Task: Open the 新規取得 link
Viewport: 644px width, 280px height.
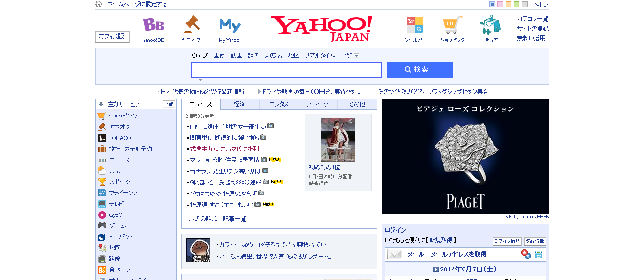Action: click(x=441, y=240)
